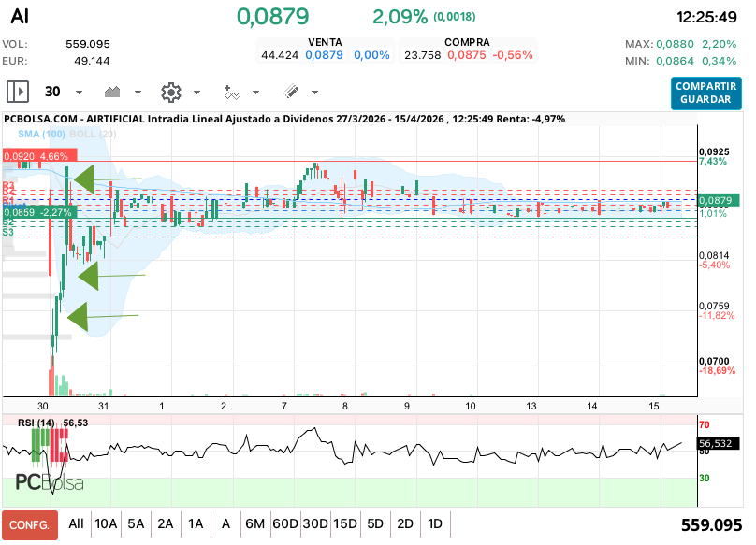Toggle the side panel expand icon
The image size is (756, 545).
tap(18, 92)
